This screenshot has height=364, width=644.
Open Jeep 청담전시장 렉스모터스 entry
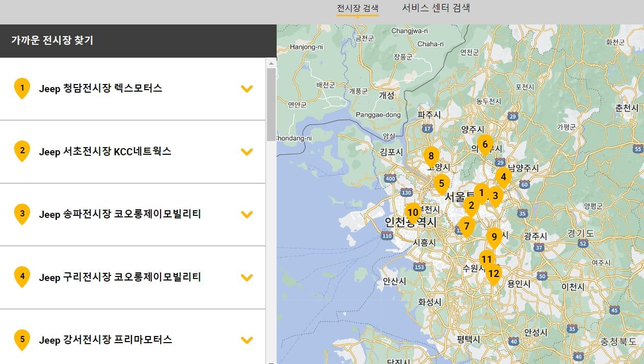(x=132, y=89)
